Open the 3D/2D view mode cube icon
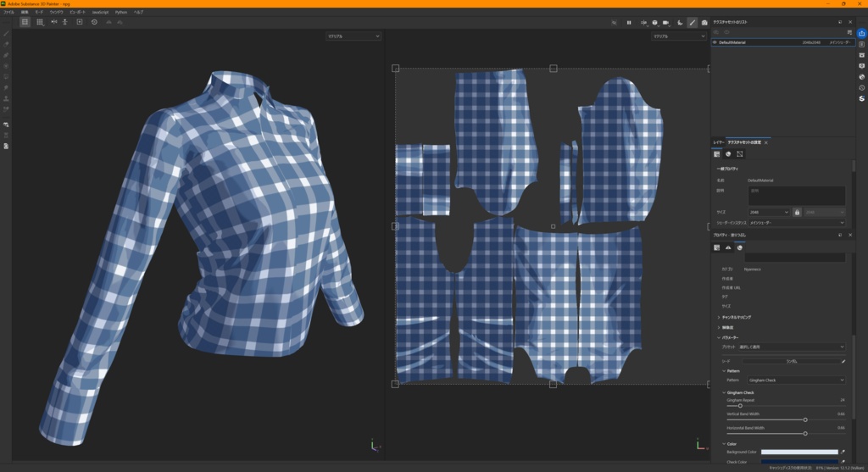Image resolution: width=868 pixels, height=472 pixels. point(655,23)
